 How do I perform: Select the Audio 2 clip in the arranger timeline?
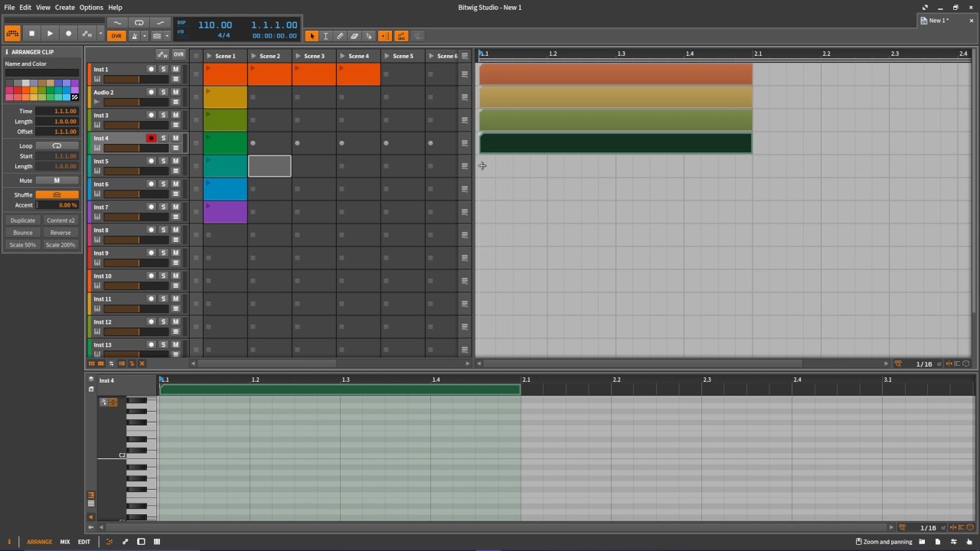[616, 97]
